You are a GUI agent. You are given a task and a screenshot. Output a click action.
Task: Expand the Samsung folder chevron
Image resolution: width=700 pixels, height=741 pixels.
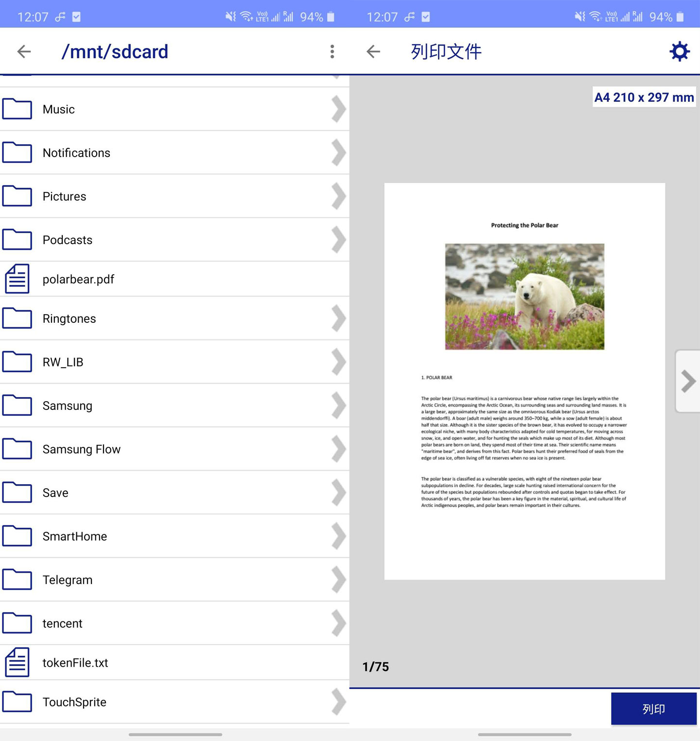pos(338,405)
